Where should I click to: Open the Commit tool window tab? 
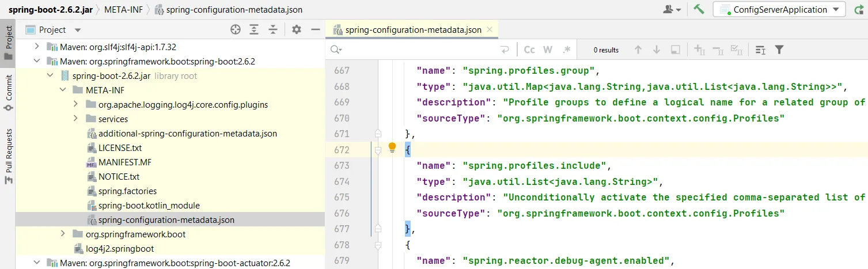[x=9, y=92]
